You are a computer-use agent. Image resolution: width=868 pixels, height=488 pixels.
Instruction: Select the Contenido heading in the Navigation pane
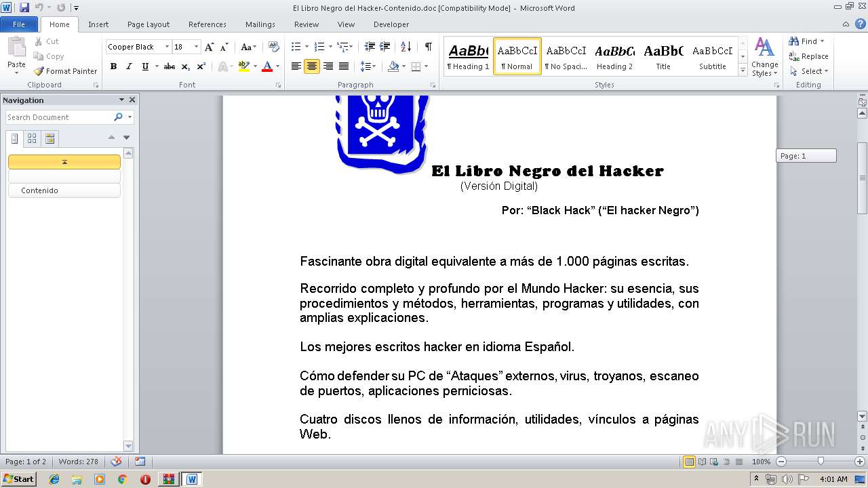point(64,190)
